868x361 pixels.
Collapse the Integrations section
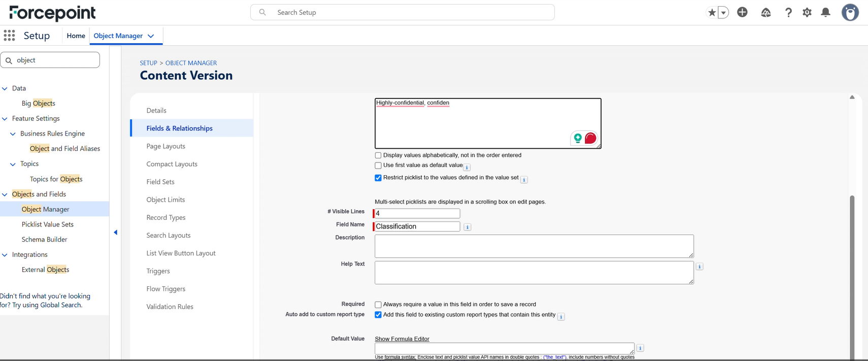click(5, 255)
